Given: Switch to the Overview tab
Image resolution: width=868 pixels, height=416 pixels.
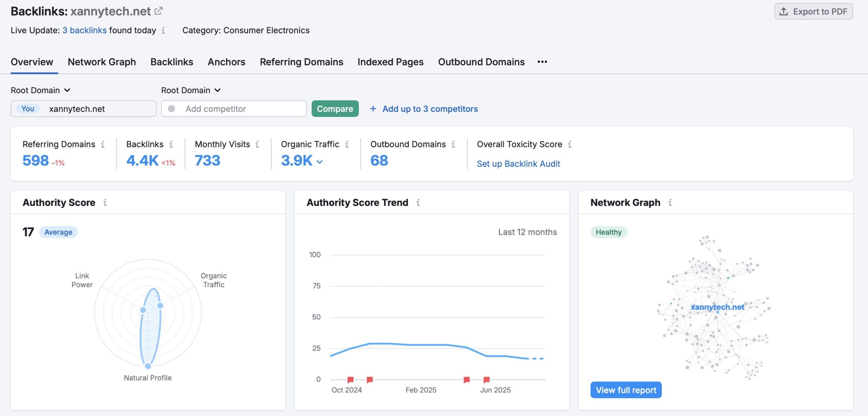Looking at the screenshot, I should click(32, 62).
